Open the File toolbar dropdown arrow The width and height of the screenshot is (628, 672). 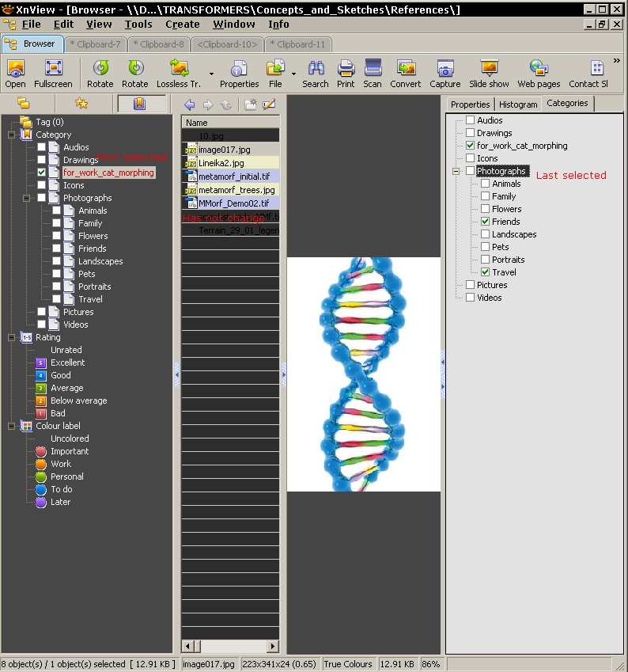293,74
